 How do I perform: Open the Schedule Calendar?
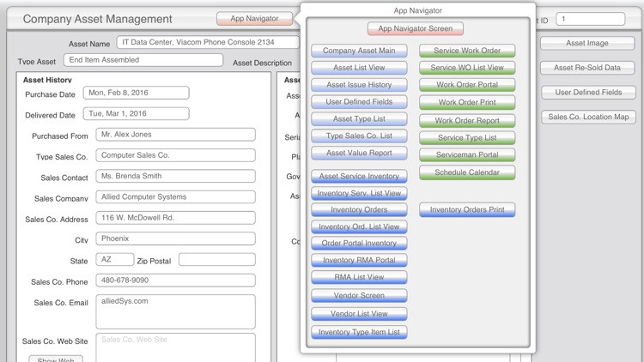tap(467, 172)
